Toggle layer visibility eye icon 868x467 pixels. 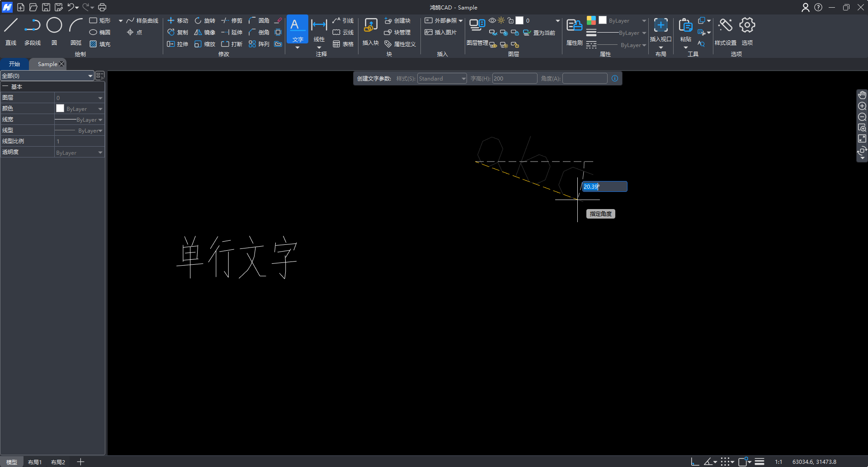[x=492, y=21]
